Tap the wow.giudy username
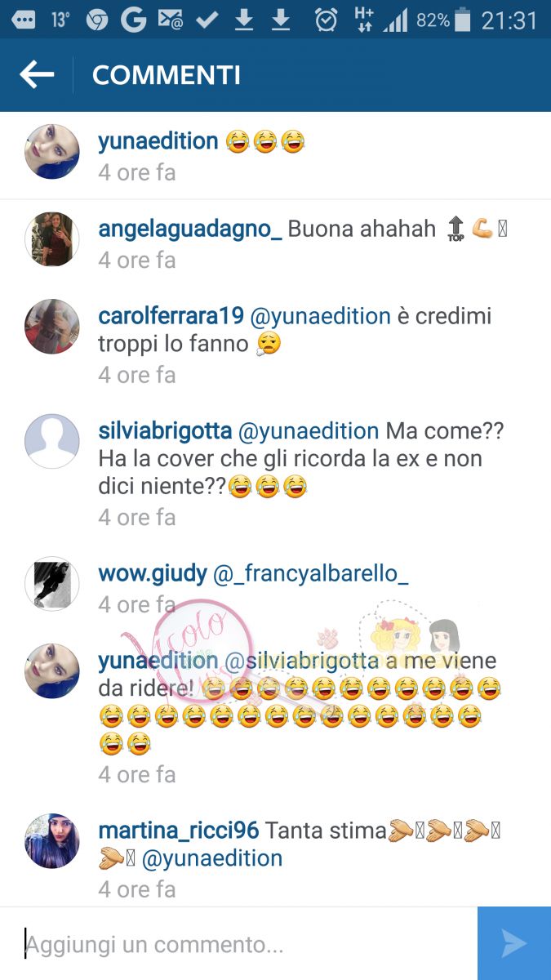The height and width of the screenshot is (980, 551). pyautogui.click(x=153, y=574)
